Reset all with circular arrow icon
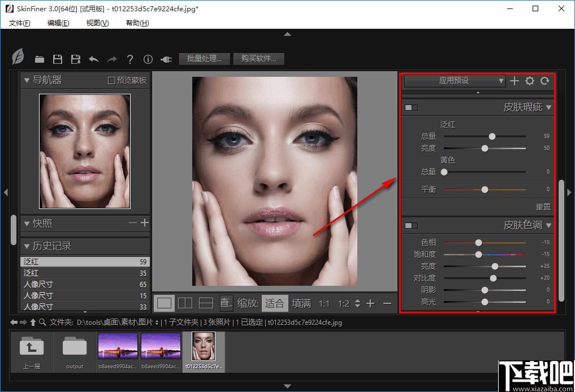 [x=545, y=81]
